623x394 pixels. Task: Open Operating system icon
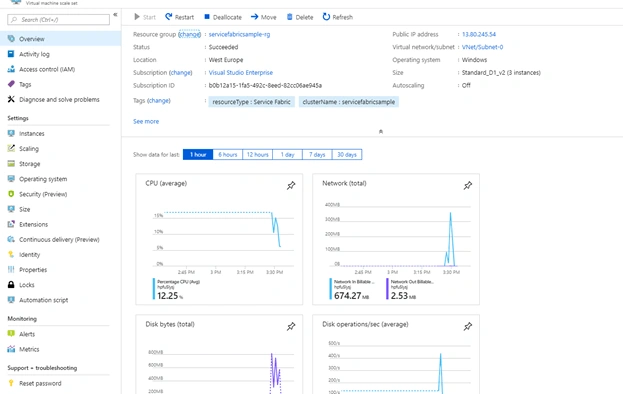coord(11,179)
